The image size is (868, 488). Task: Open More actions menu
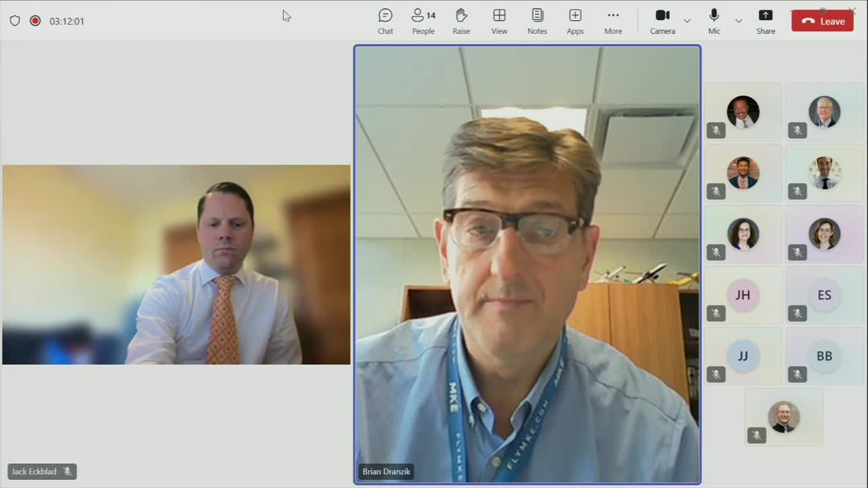coord(613,21)
